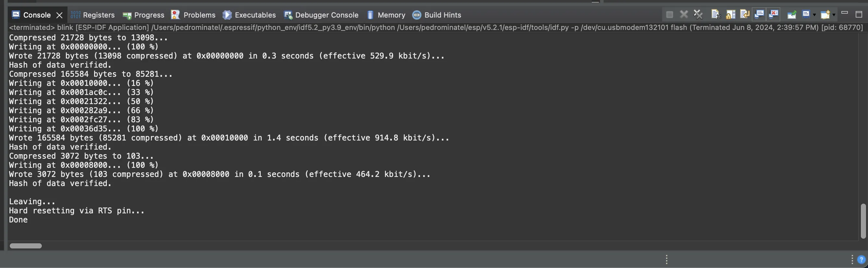Click the console's horizontal scrollbar thumb
The height and width of the screenshot is (268, 868).
pyautogui.click(x=26, y=246)
